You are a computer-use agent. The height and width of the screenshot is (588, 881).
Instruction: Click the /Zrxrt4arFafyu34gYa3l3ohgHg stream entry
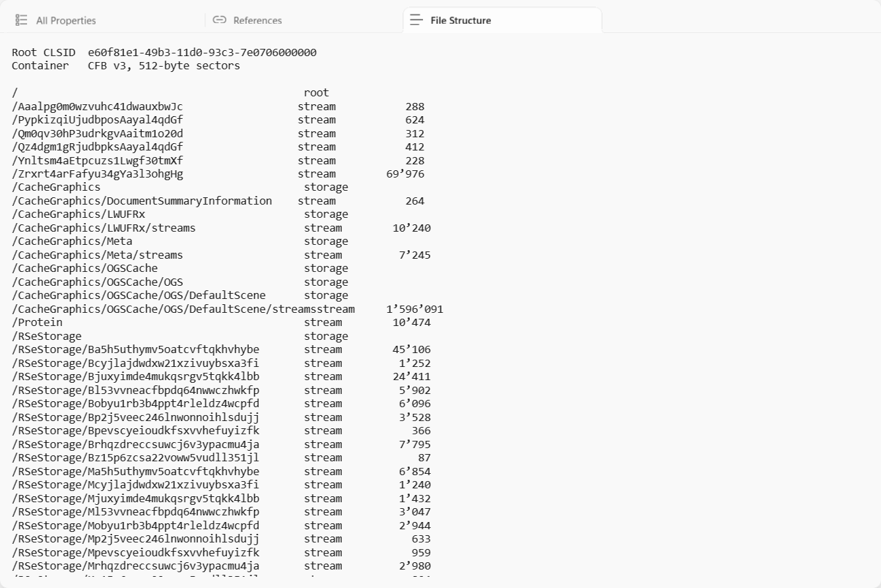click(218, 174)
